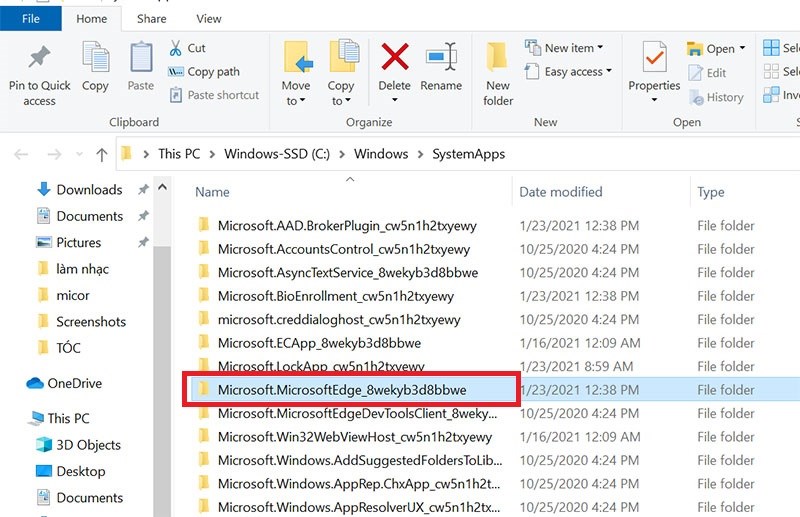The width and height of the screenshot is (800, 517).
Task: Expand the Delete dropdown arrow
Action: click(394, 100)
